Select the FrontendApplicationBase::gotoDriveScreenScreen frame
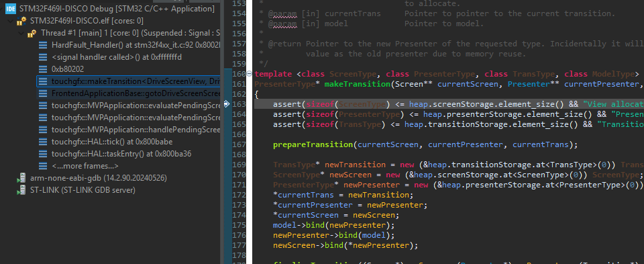 pyautogui.click(x=136, y=93)
